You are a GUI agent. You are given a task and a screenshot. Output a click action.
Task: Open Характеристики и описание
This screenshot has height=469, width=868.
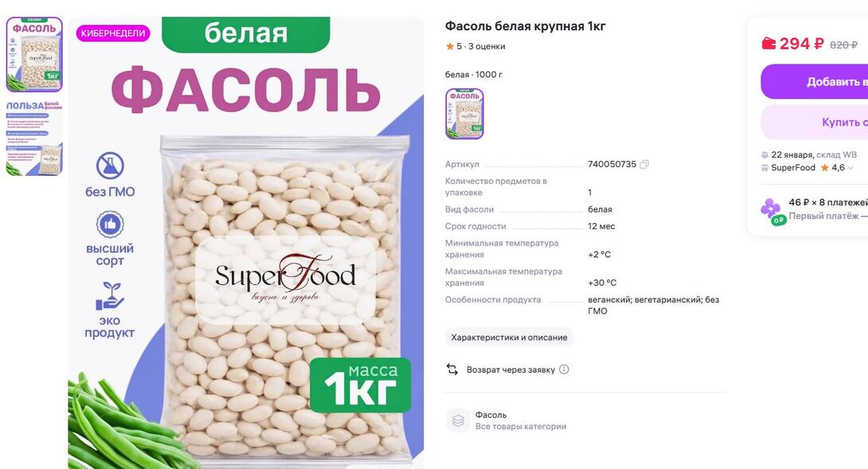509,337
